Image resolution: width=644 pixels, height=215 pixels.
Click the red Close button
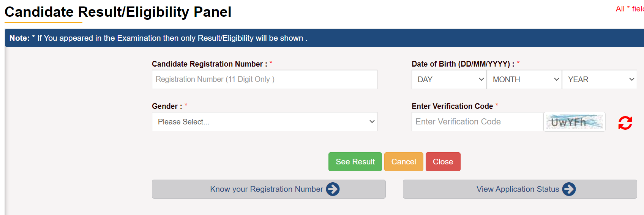pyautogui.click(x=443, y=162)
